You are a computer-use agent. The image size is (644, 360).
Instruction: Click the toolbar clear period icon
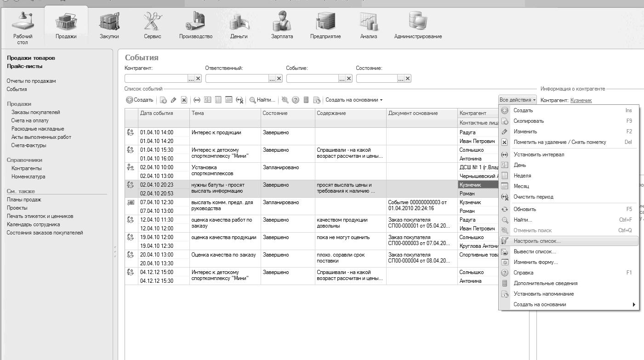click(x=239, y=100)
